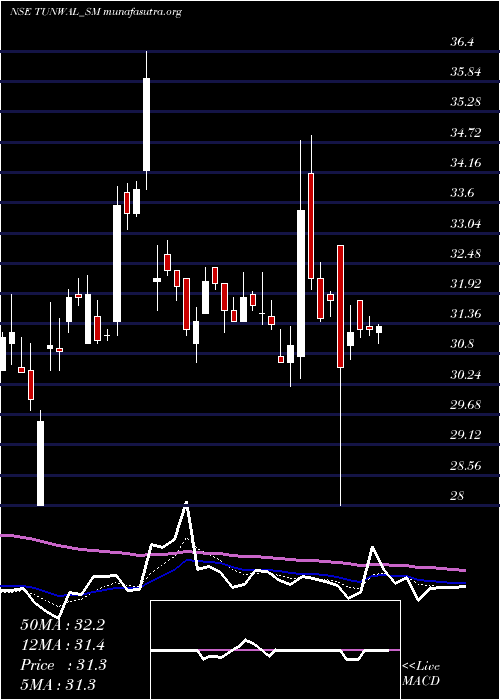
Task: Click the 35.84 price axis label
Action: (466, 72)
